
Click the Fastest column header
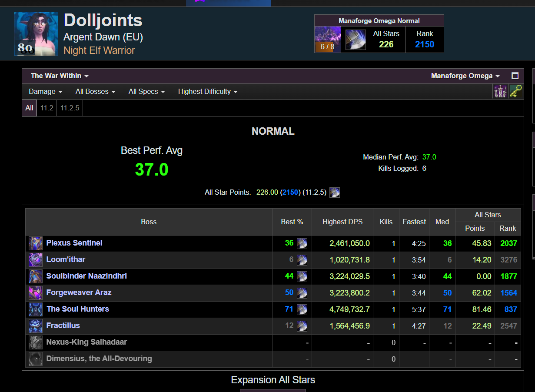point(414,222)
